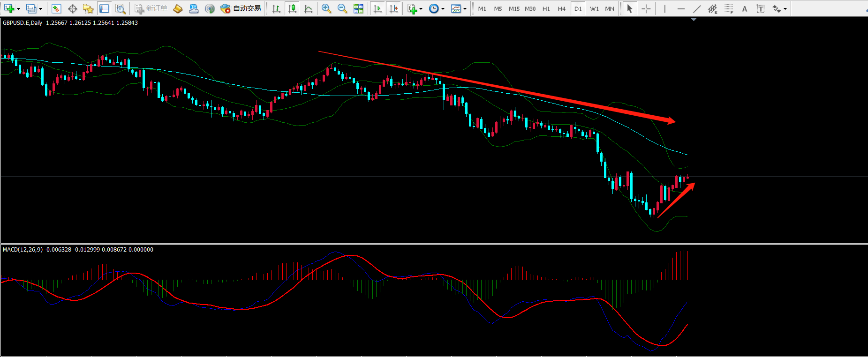Select the Cursor arrow tool
Viewport: 868px width, 357px height.
coord(630,8)
